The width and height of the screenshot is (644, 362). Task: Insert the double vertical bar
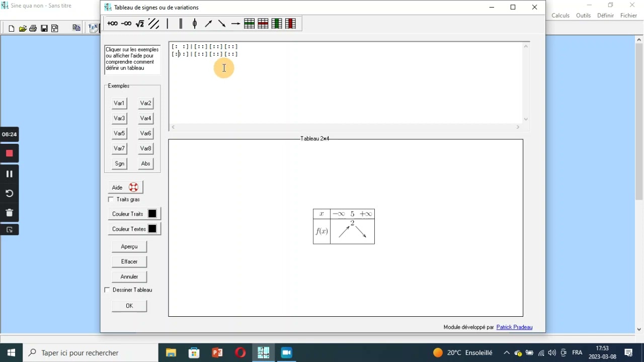tap(181, 24)
